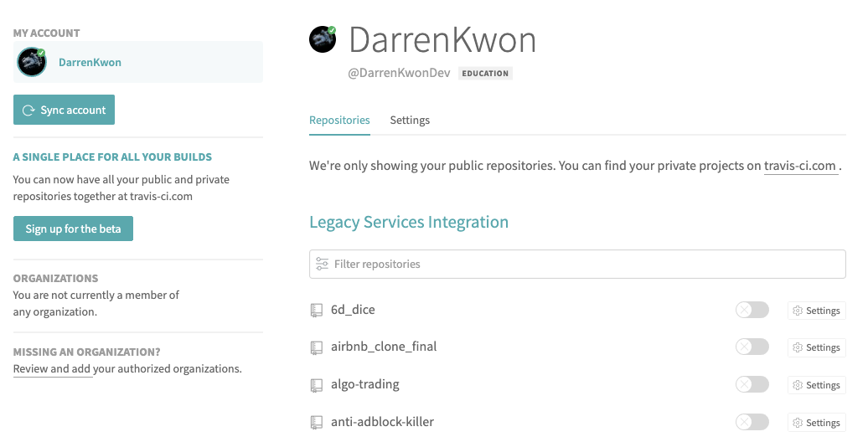
Task: Switch to the Repositories tab
Action: click(x=339, y=120)
